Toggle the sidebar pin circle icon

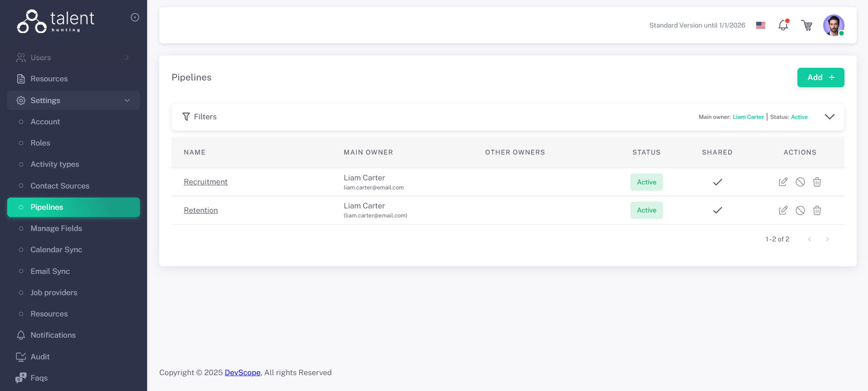pos(135,17)
